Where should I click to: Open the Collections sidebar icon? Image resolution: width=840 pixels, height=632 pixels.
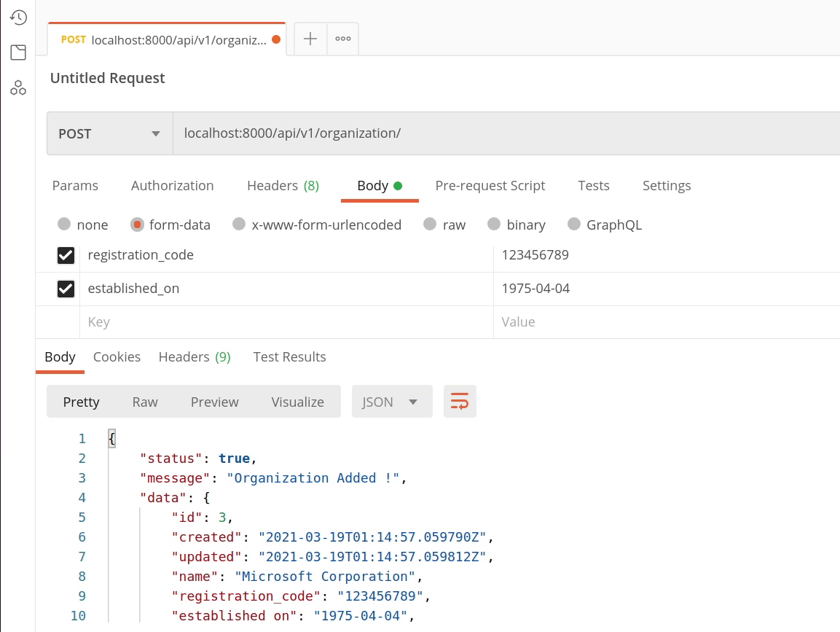[x=18, y=52]
